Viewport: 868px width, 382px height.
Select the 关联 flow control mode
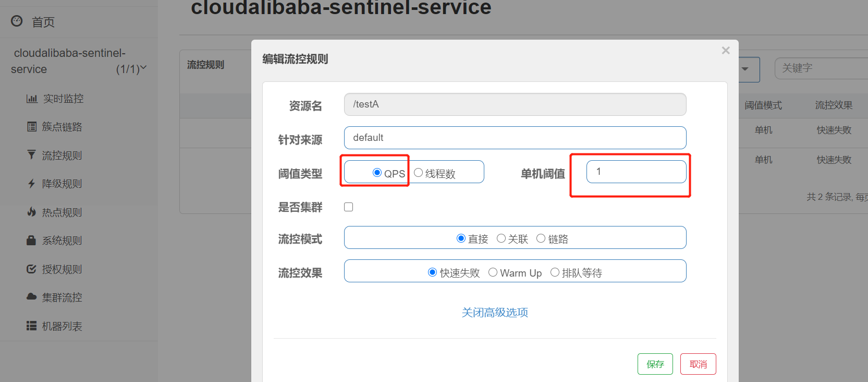point(501,238)
